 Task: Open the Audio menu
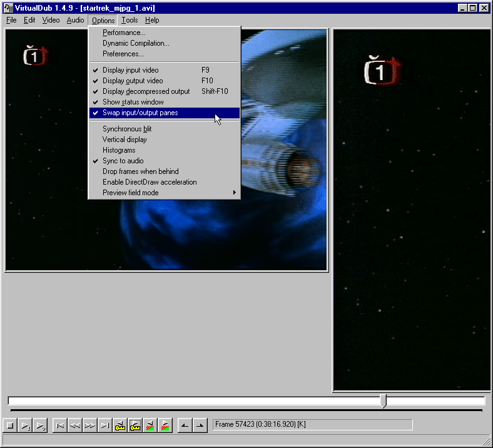click(x=75, y=20)
